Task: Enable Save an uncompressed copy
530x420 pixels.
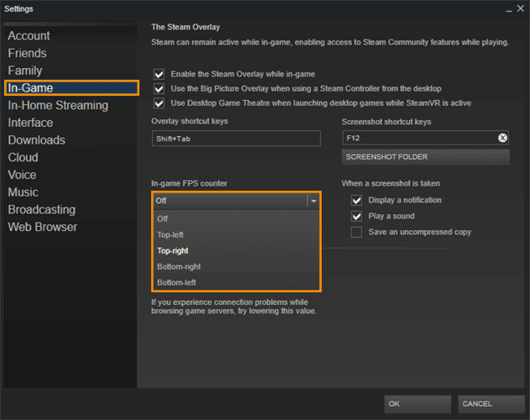Action: [356, 233]
